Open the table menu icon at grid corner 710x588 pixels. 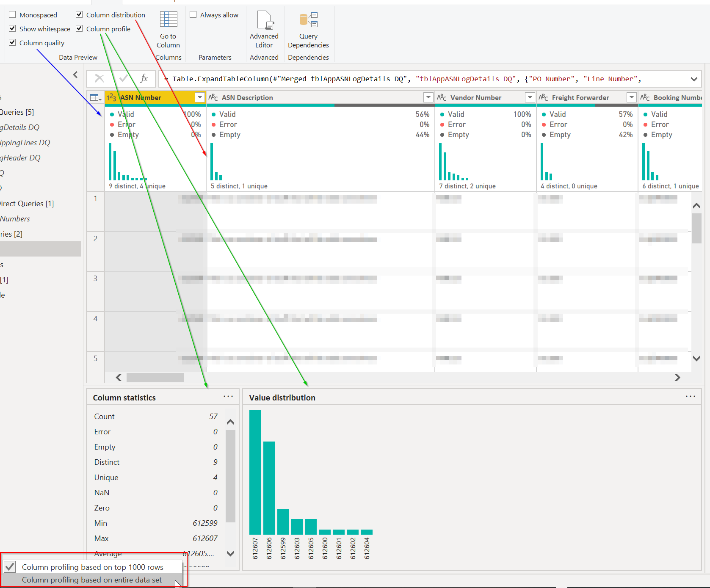pyautogui.click(x=96, y=98)
